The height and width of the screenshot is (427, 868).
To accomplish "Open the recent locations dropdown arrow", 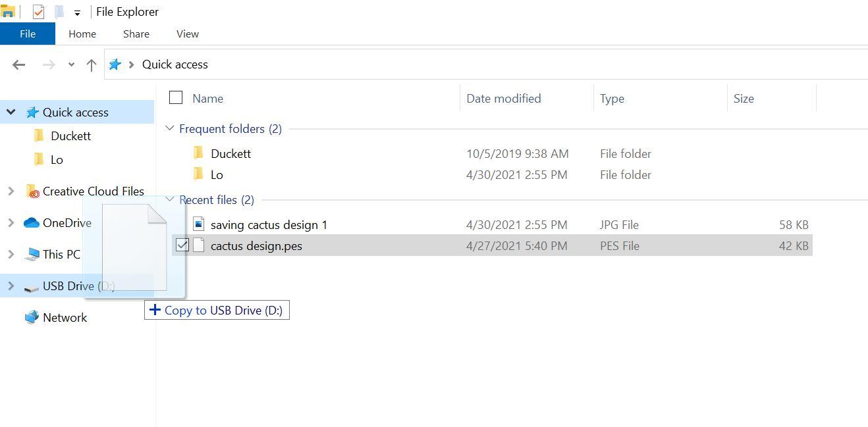I will (71, 64).
